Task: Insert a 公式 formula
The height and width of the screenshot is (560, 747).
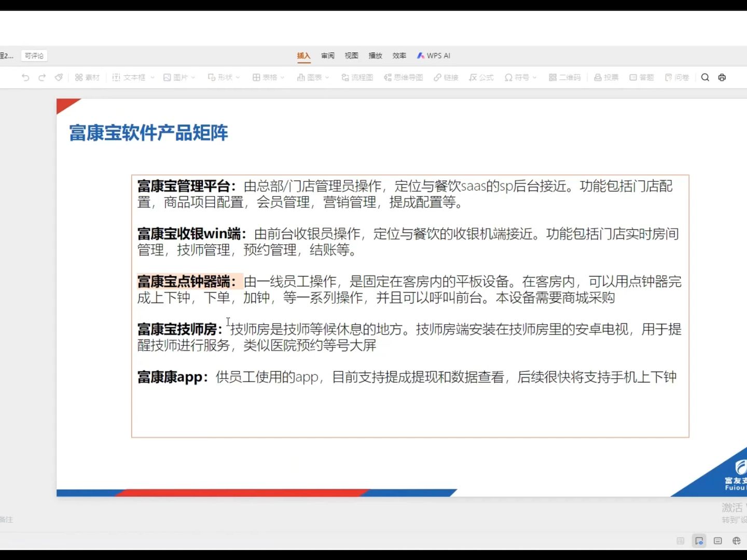Action: 481,77
